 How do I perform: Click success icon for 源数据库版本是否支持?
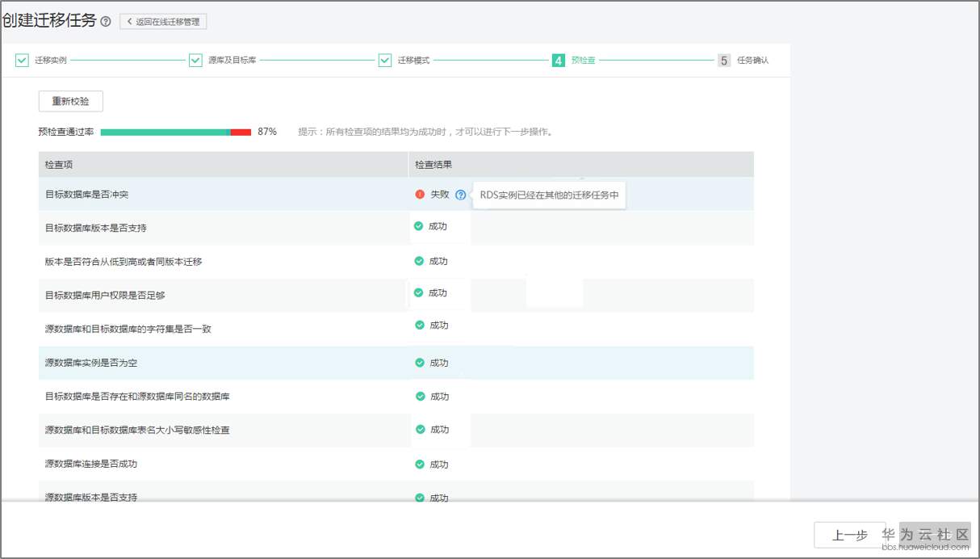pyautogui.click(x=420, y=498)
